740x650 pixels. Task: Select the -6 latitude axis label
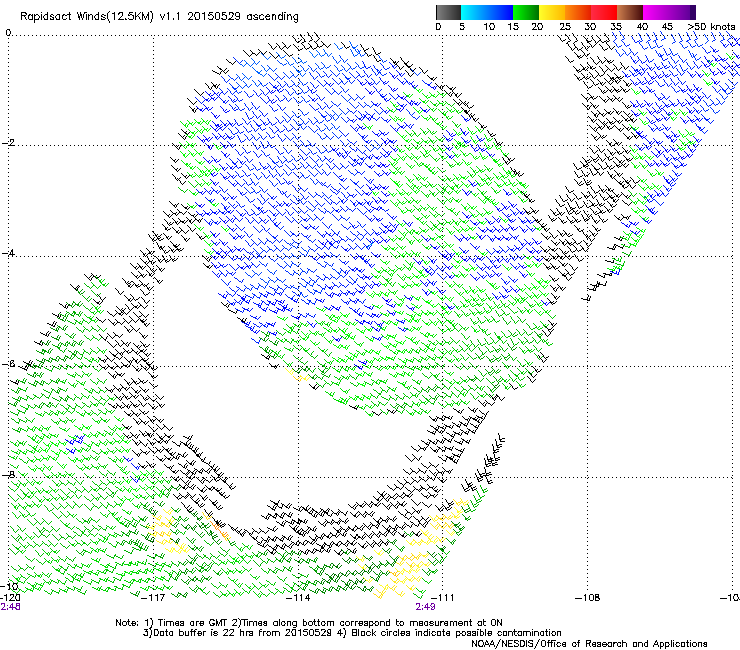click(8, 364)
